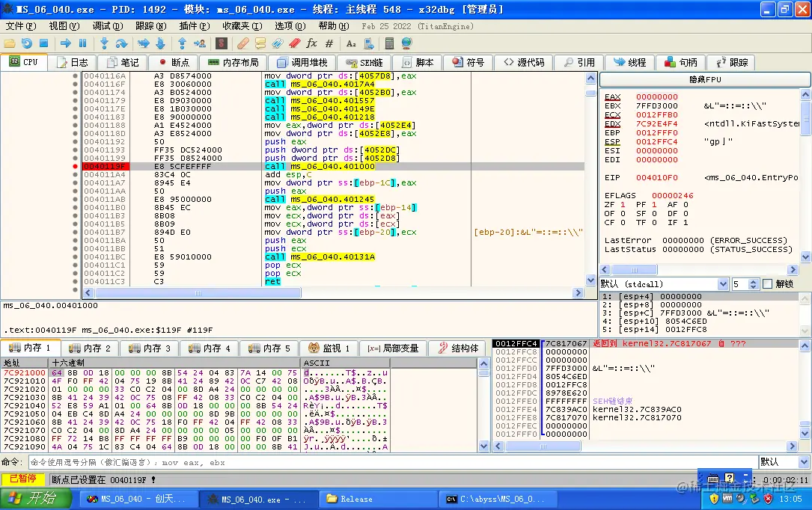The height and width of the screenshot is (510, 812).
Task: Click the stack horizontal scrollbar thumb
Action: pyautogui.click(x=543, y=446)
